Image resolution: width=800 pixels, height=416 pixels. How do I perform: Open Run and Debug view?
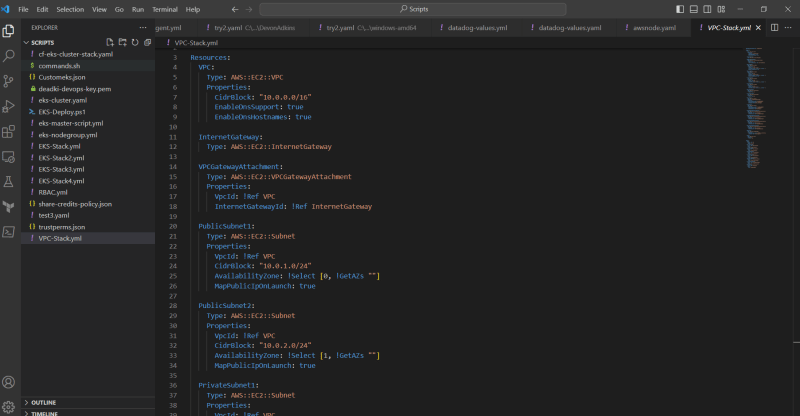tap(9, 106)
